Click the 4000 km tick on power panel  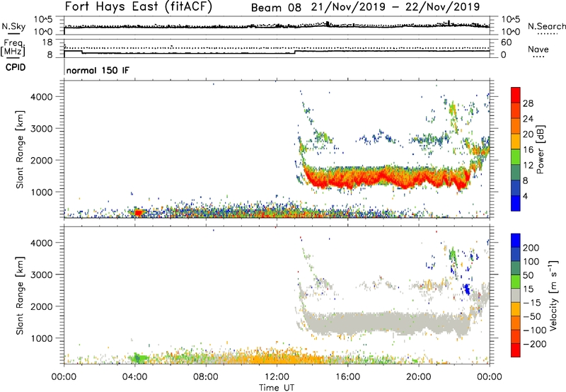coord(42,97)
